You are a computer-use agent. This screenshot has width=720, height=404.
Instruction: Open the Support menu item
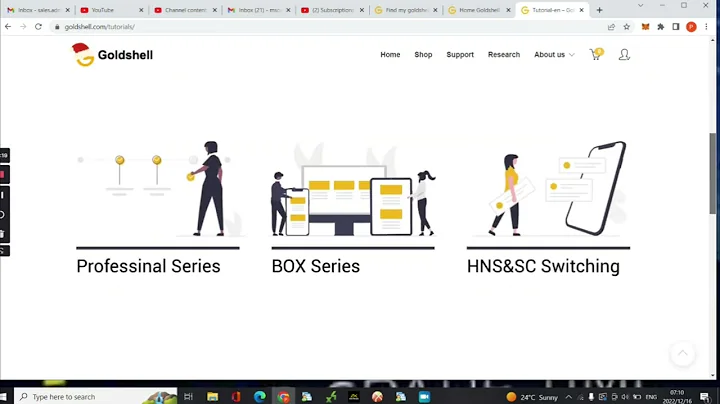coord(460,55)
